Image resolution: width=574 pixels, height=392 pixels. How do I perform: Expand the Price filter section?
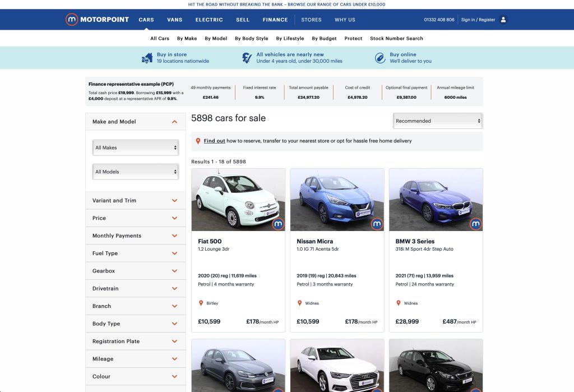174,218
